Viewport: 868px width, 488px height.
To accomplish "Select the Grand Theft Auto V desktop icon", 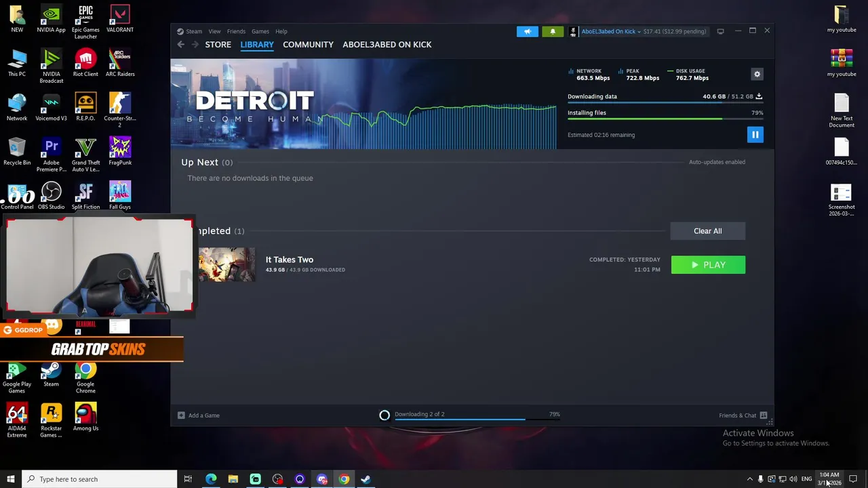I will 85,155.
